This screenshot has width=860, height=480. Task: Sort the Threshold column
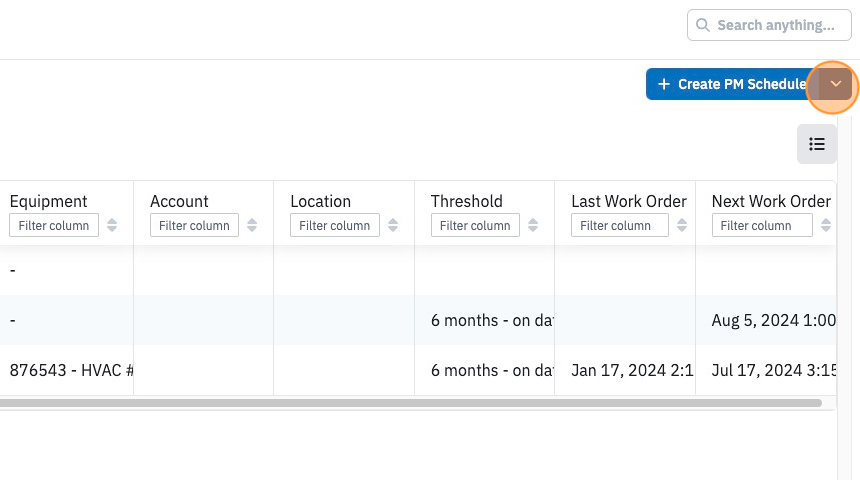[533, 225]
